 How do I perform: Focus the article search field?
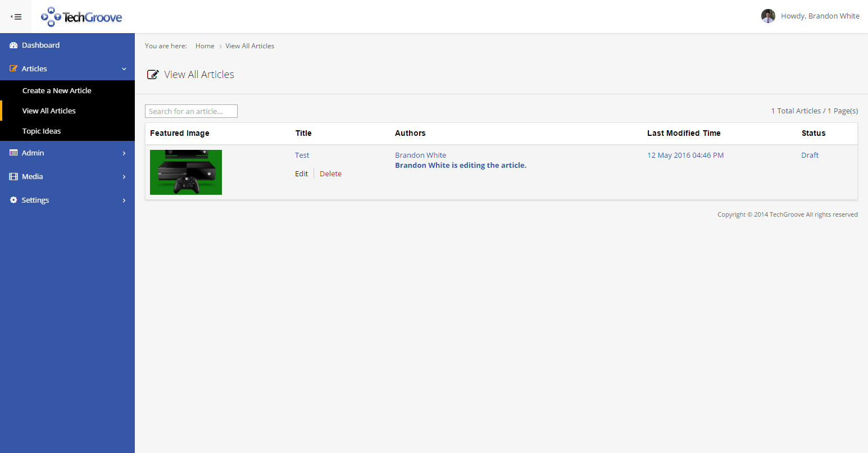click(x=191, y=111)
